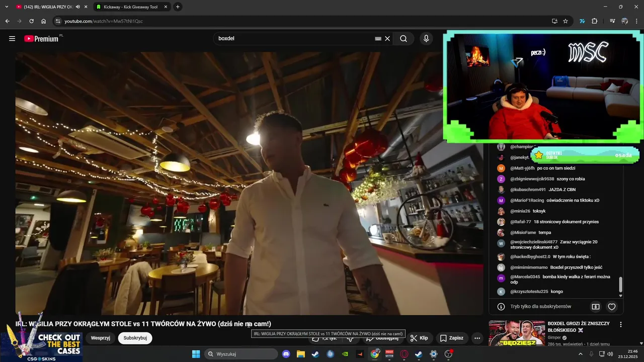
Task: Open BOXDEL GROZI recommended video thumbnail
Action: point(516,333)
